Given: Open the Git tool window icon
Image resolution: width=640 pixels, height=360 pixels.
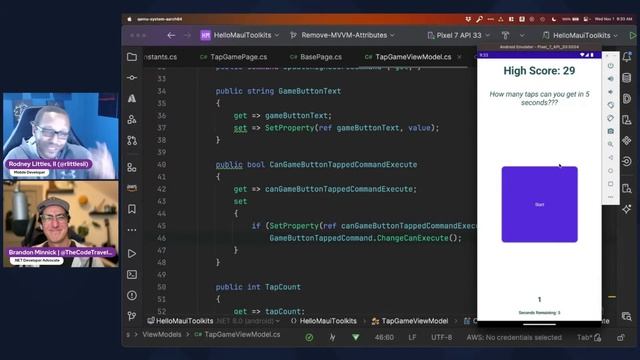Looking at the screenshot, I should pyautogui.click(x=132, y=316).
